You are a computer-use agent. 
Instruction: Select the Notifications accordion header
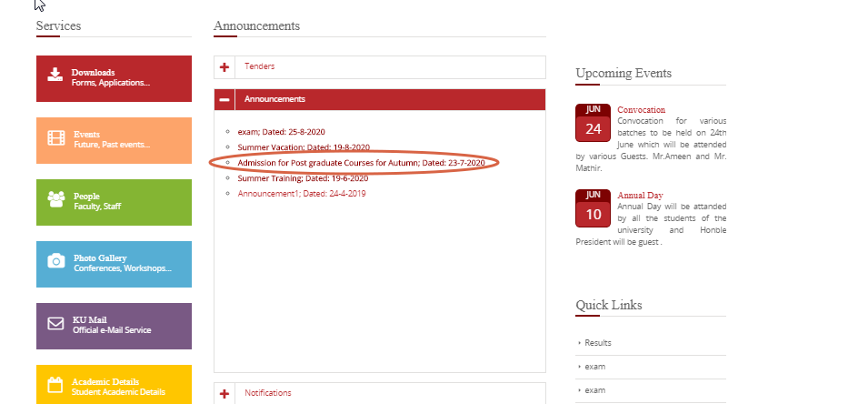pos(268,393)
